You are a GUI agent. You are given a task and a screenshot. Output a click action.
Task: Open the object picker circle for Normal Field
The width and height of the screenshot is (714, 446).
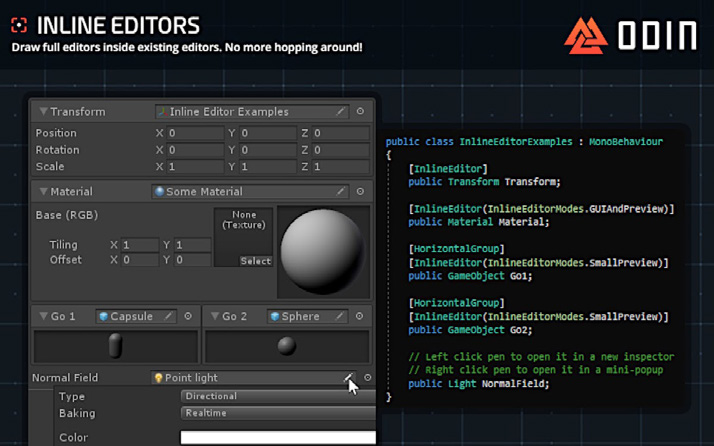367,377
